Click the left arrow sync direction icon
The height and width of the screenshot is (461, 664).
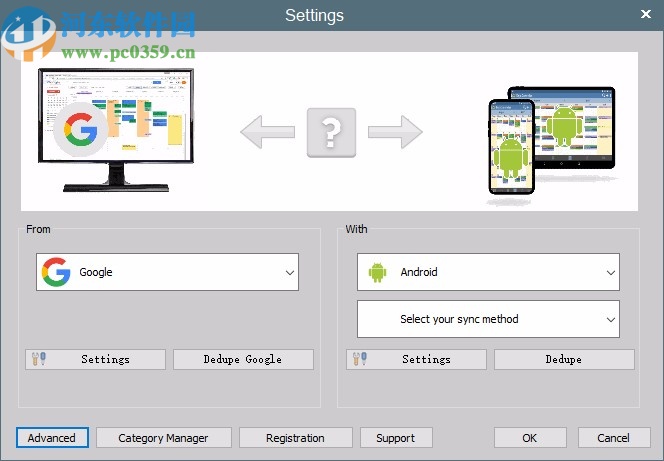[x=267, y=132]
